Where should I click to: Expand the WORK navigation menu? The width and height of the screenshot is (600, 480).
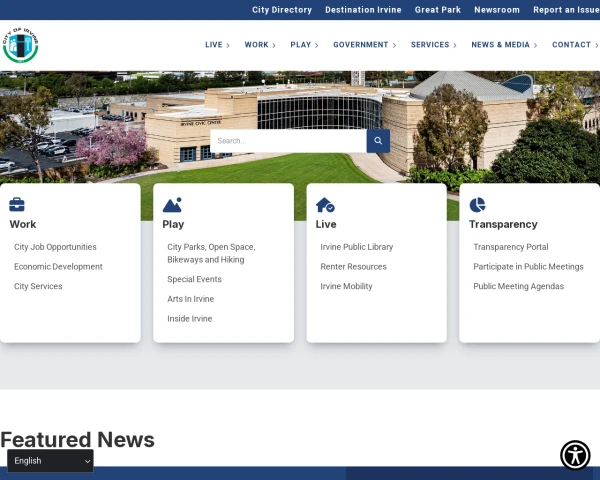tap(260, 45)
